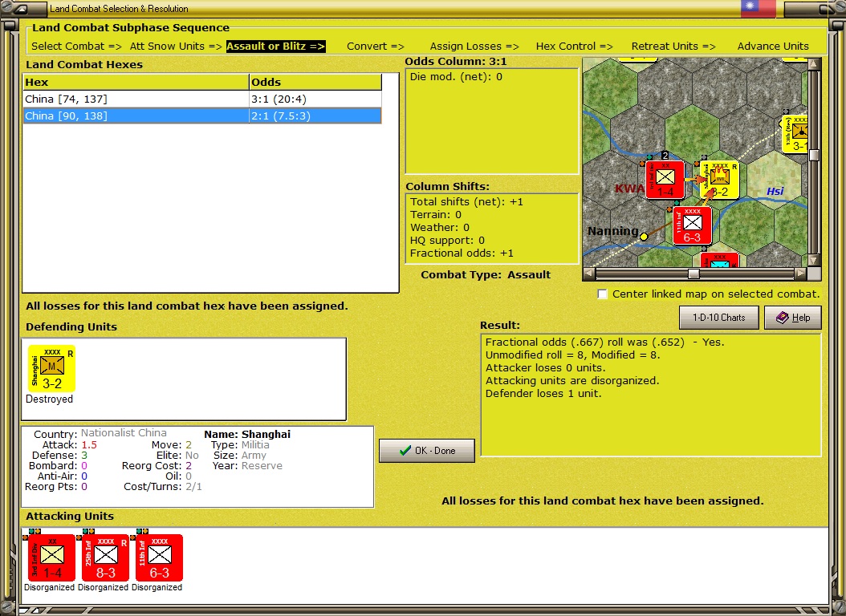Click the 3rd Inf Div 1-4 attacking unit
Image resolution: width=846 pixels, height=616 pixels.
[x=52, y=557]
